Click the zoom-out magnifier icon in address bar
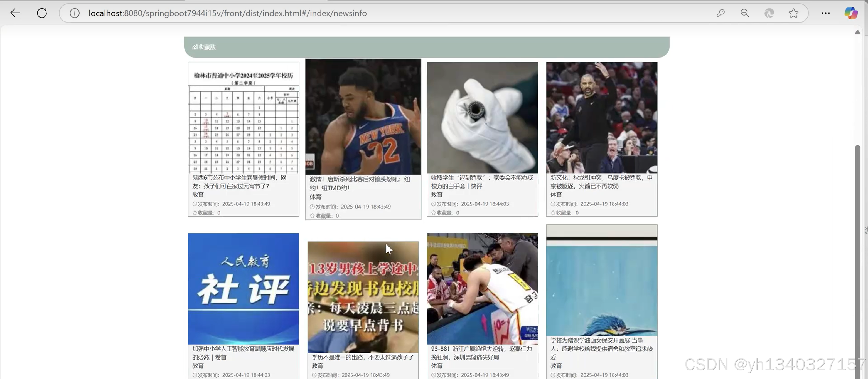 pyautogui.click(x=745, y=13)
